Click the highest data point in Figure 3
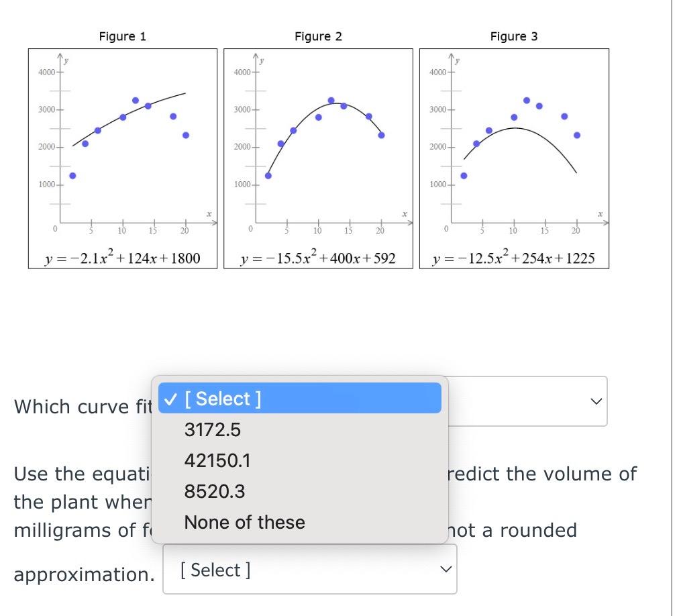 point(527,99)
